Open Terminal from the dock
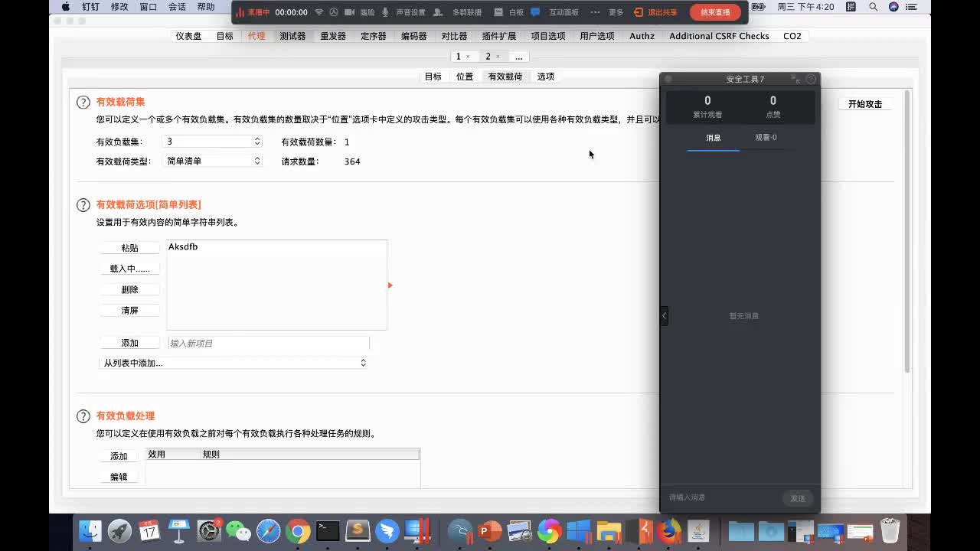Viewport: 980px width, 551px height. pyautogui.click(x=328, y=530)
